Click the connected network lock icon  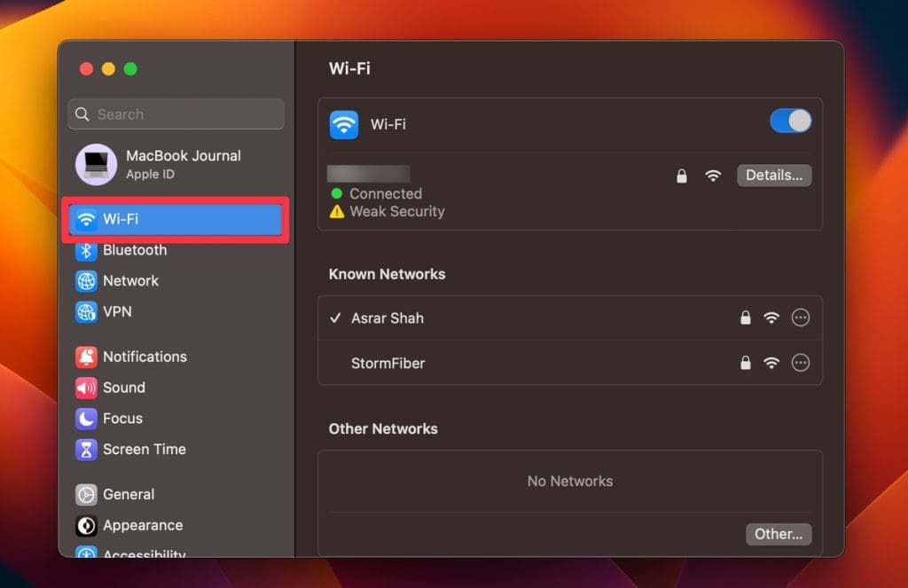682,176
